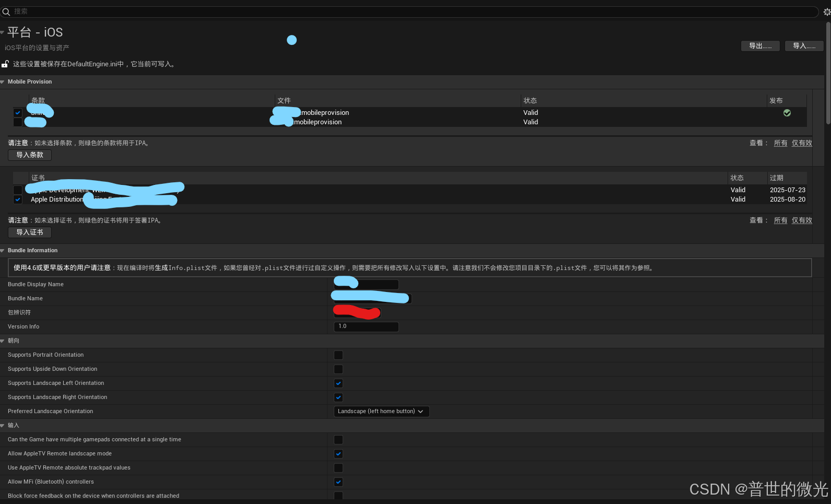Click the 发布 column header
Screen dimensions: 831x504
pos(787,100)
